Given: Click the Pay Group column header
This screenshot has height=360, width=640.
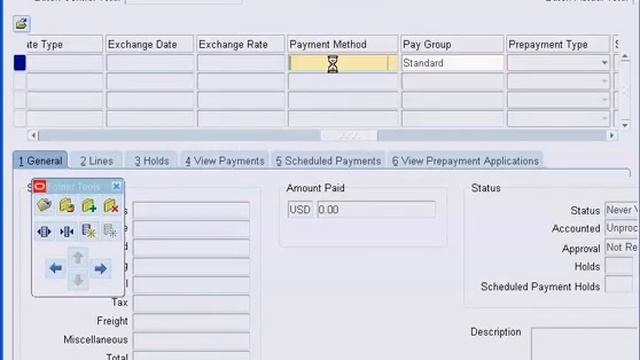Looking at the screenshot, I should coord(452,44).
